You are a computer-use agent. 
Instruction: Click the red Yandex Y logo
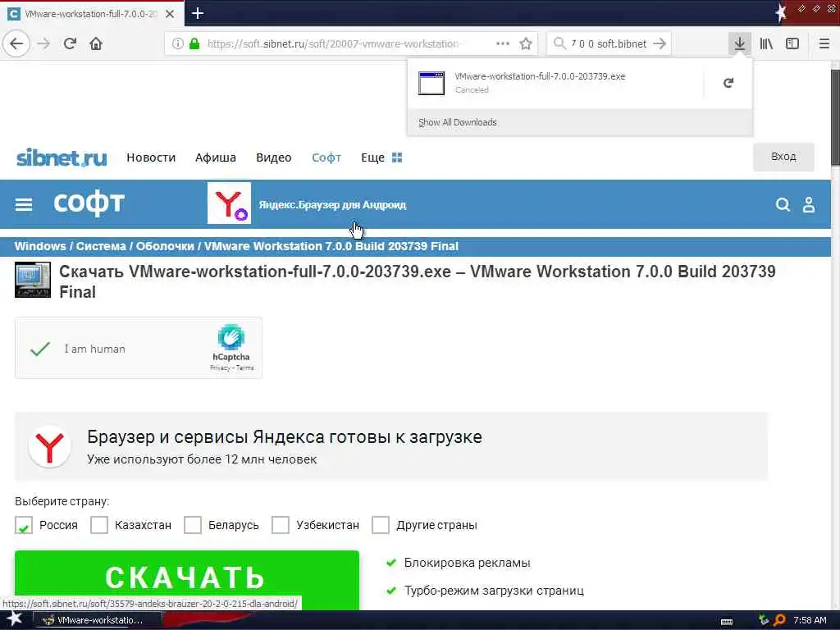point(50,447)
